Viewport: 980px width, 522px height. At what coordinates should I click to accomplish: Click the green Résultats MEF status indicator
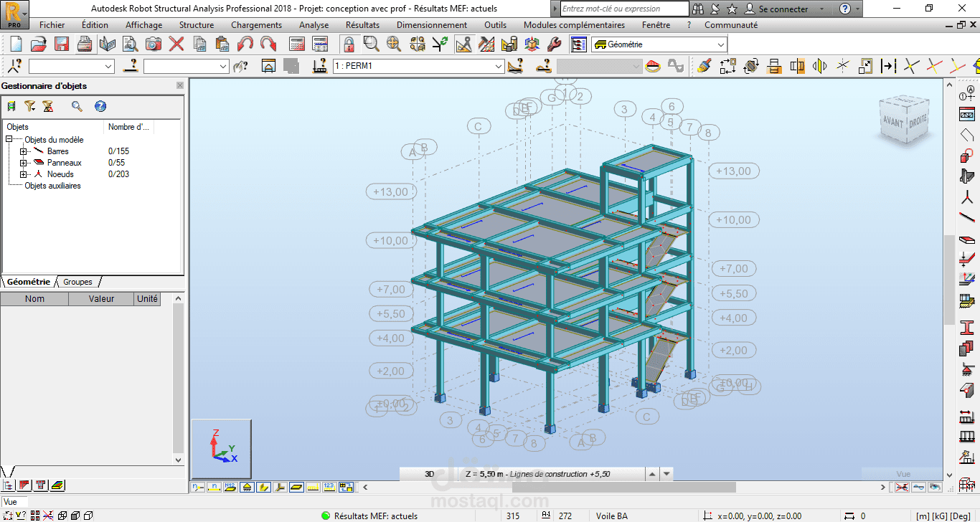pyautogui.click(x=326, y=516)
